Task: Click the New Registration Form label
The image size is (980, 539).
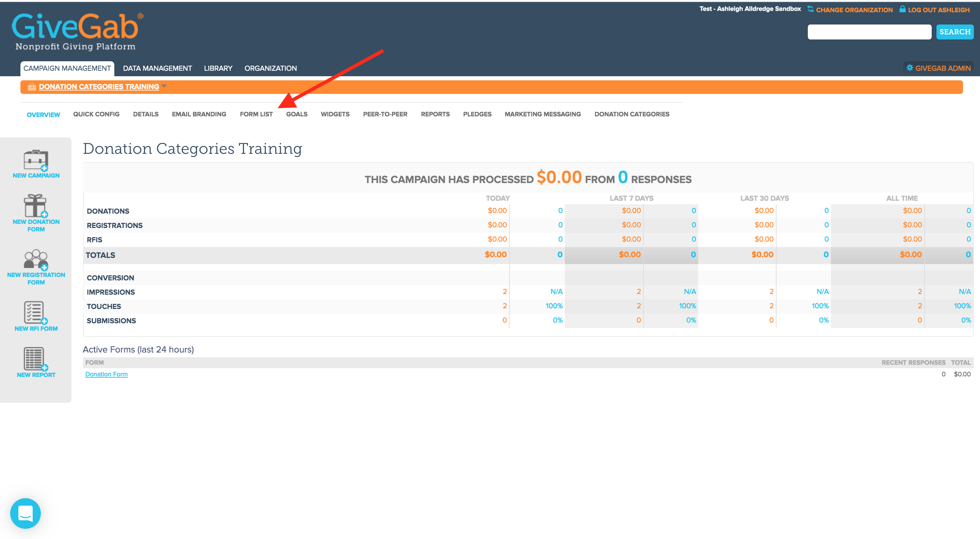Action: coord(36,278)
